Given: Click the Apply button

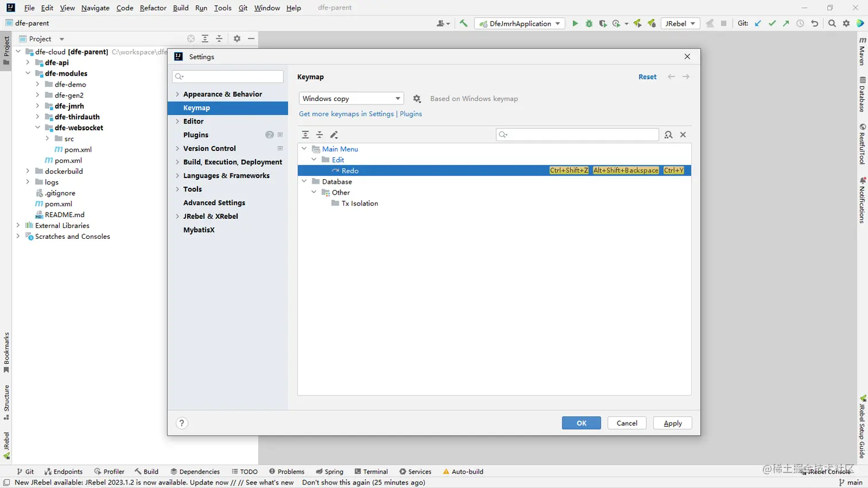Looking at the screenshot, I should 673,423.
